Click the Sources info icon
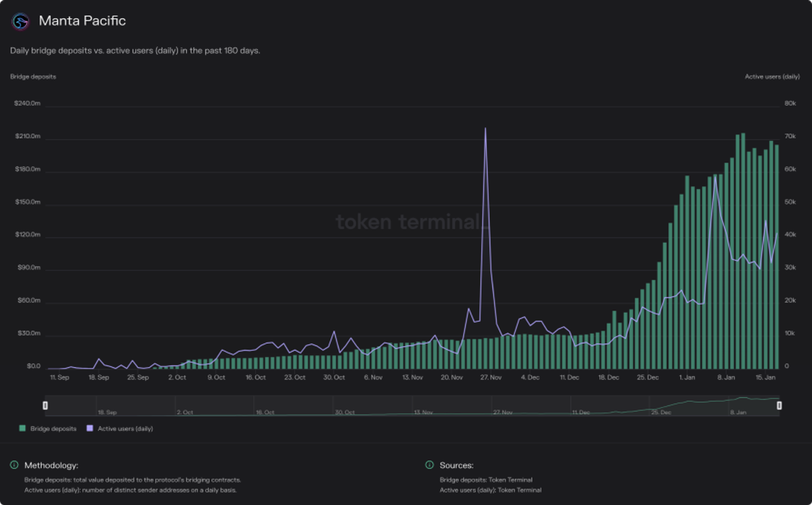This screenshot has height=505, width=812. [x=429, y=465]
